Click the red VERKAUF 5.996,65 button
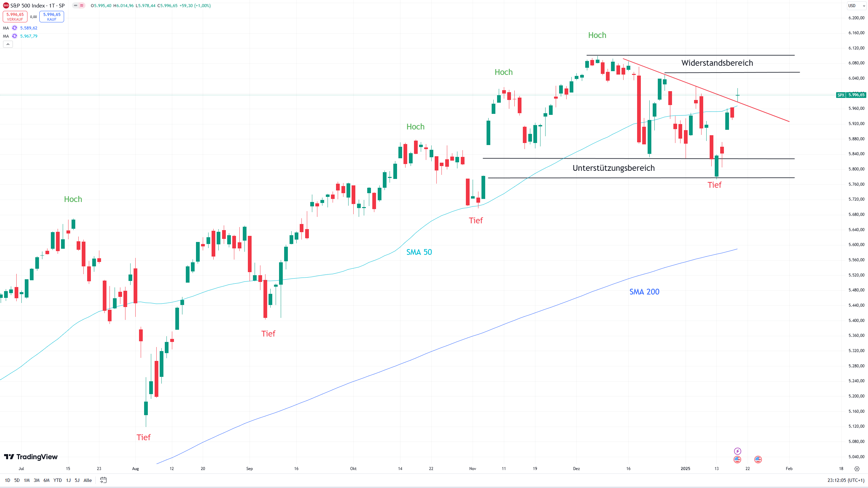 [x=15, y=17]
